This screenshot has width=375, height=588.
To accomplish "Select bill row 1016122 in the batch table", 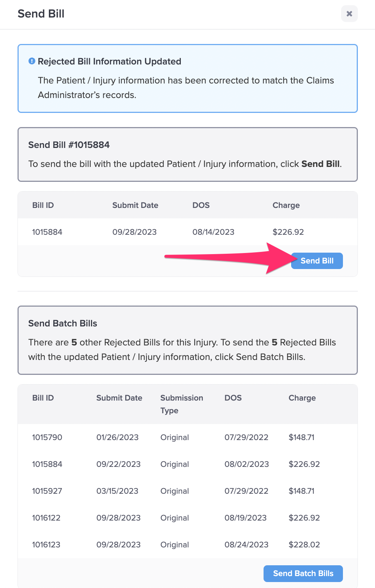I will coord(46,518).
